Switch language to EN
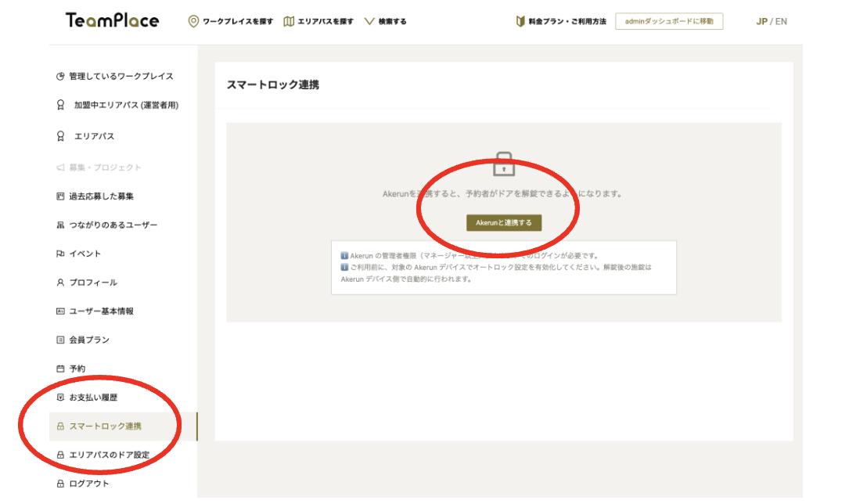This screenshot has height=504, width=867. point(781,22)
